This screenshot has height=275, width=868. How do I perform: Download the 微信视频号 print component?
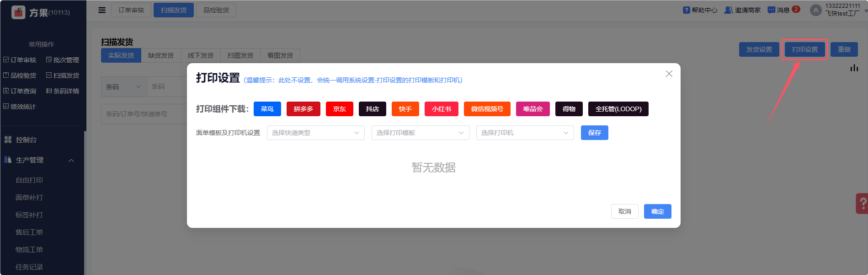click(x=487, y=109)
